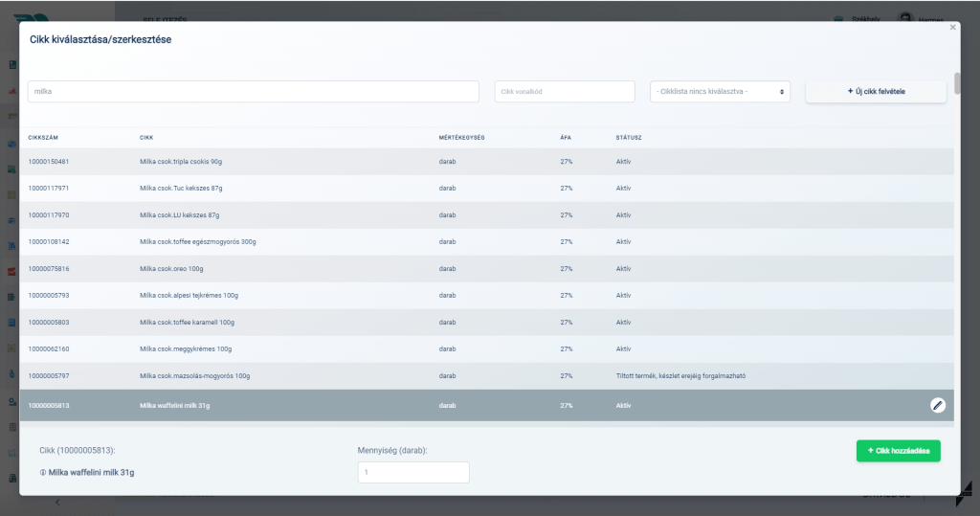
Task: Open the Cikklista nincs kiválasztva dropdown
Action: click(720, 91)
